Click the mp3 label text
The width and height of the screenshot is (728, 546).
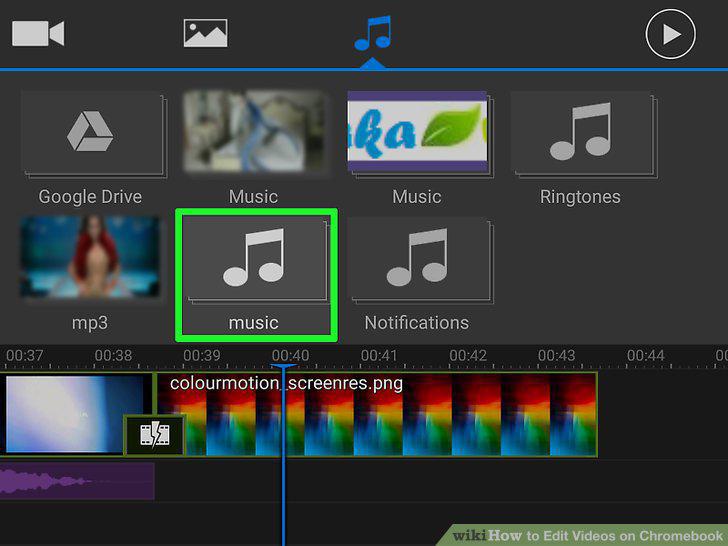coord(90,323)
